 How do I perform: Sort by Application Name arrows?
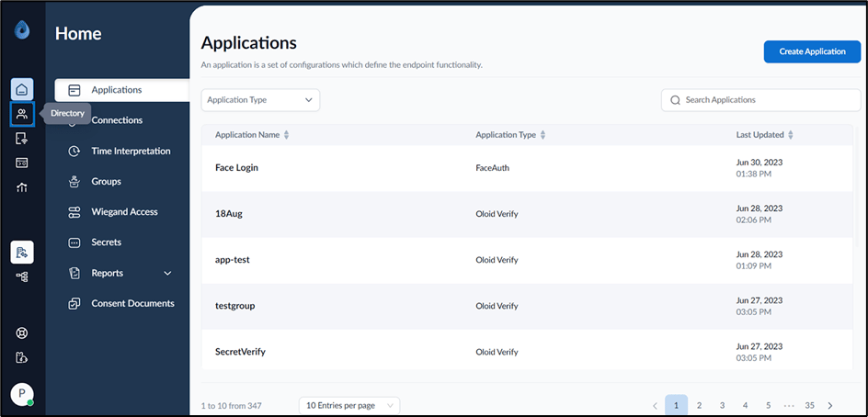tap(286, 135)
